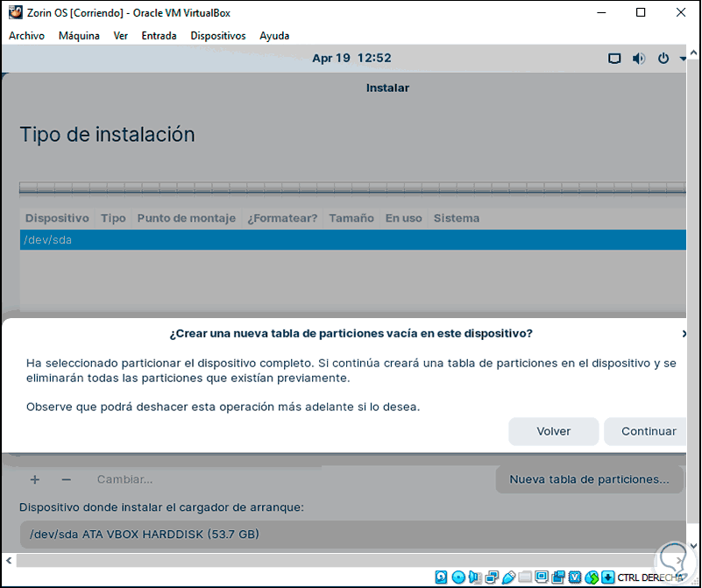Open the Dispositivos menu
The width and height of the screenshot is (702, 588).
point(218,36)
